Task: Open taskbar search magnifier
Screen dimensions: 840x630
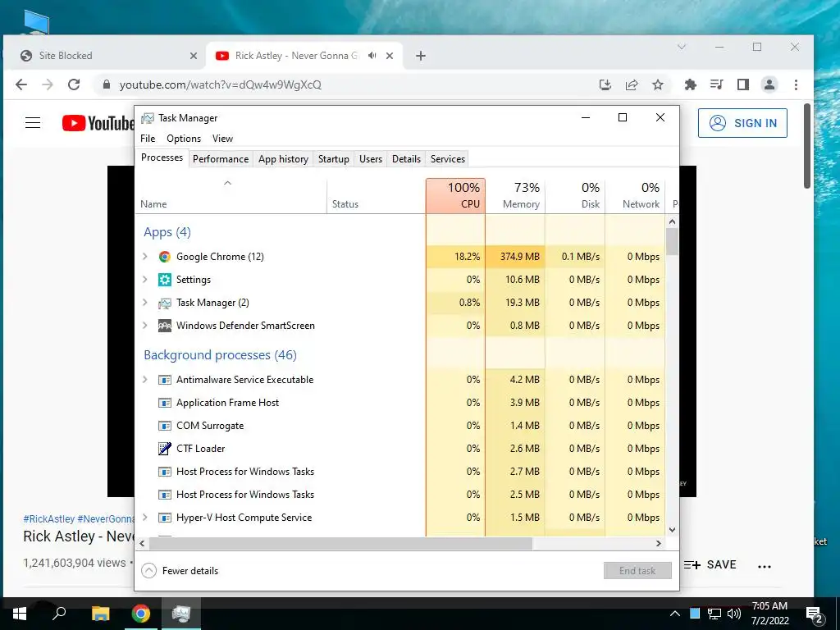Action: pyautogui.click(x=59, y=614)
